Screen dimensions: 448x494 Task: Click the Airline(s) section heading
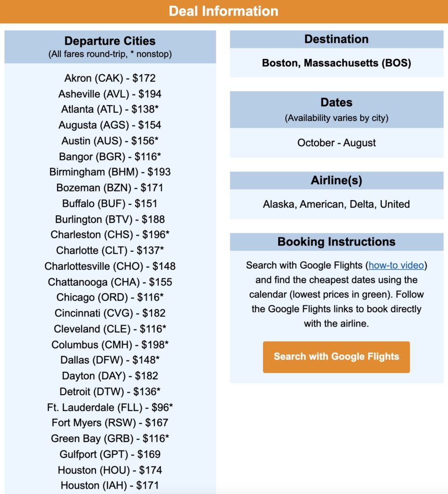(336, 180)
